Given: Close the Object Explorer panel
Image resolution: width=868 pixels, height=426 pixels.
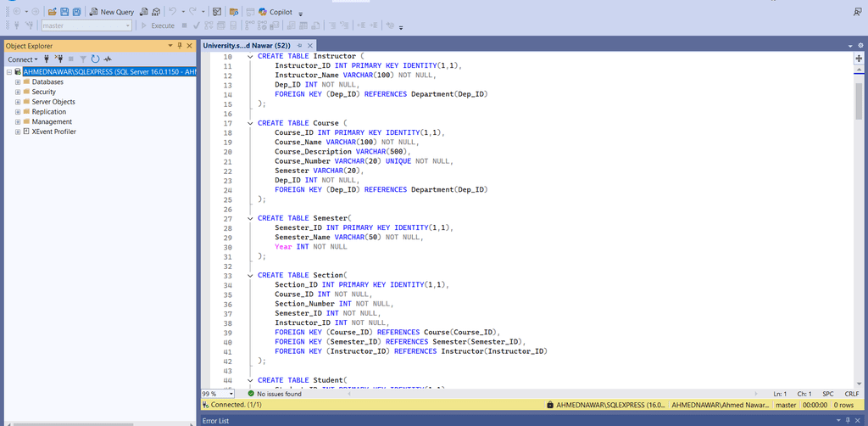Looking at the screenshot, I should point(190,46).
